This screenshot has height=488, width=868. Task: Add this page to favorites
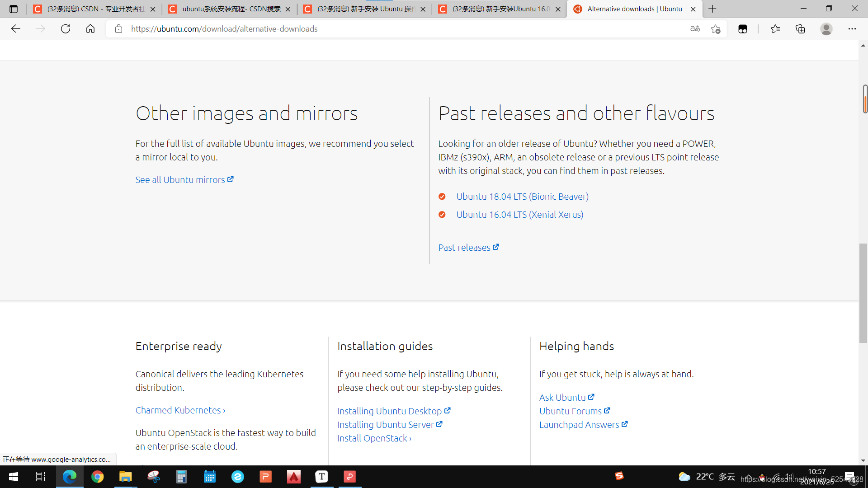tap(715, 29)
